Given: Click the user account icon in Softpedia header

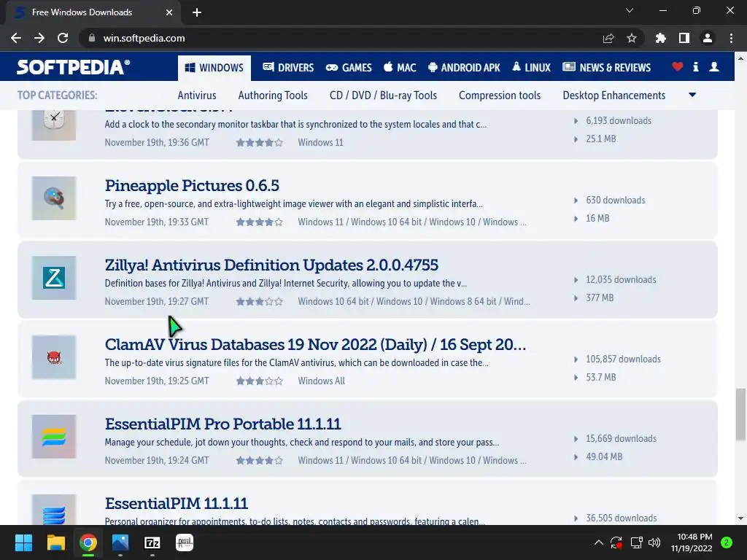Looking at the screenshot, I should (x=714, y=66).
